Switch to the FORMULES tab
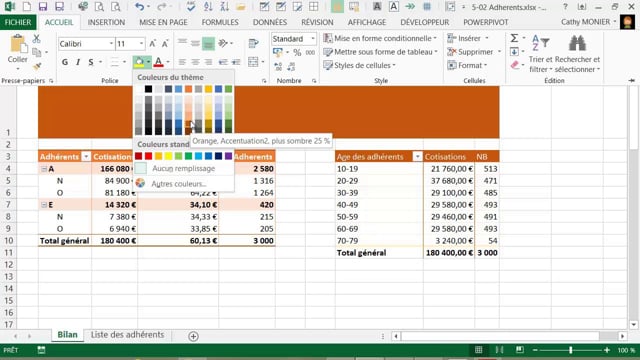Viewport: 640px width, 360px height. (220, 22)
